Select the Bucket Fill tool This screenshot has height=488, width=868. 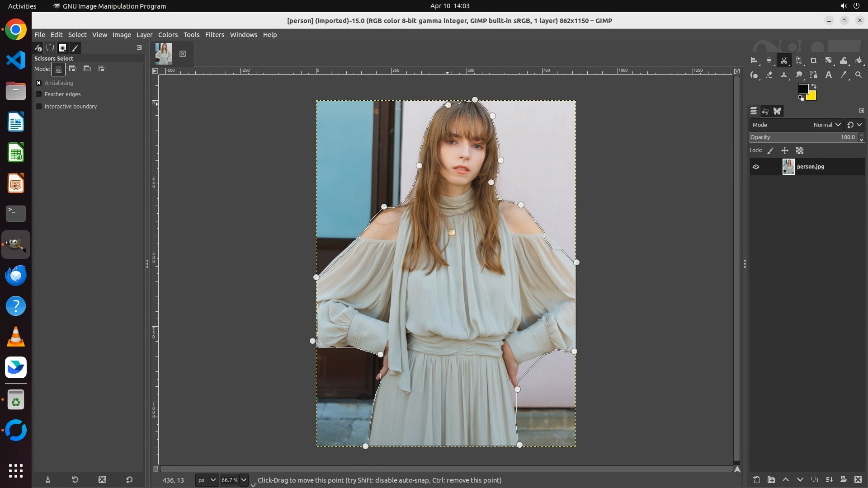pyautogui.click(x=859, y=61)
